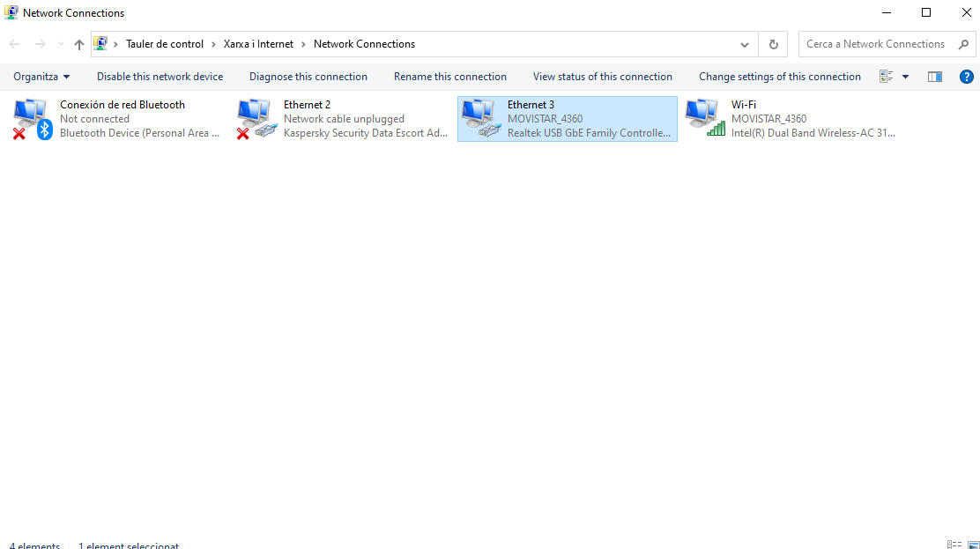
Task: Click Rename this connection
Action: (449, 77)
